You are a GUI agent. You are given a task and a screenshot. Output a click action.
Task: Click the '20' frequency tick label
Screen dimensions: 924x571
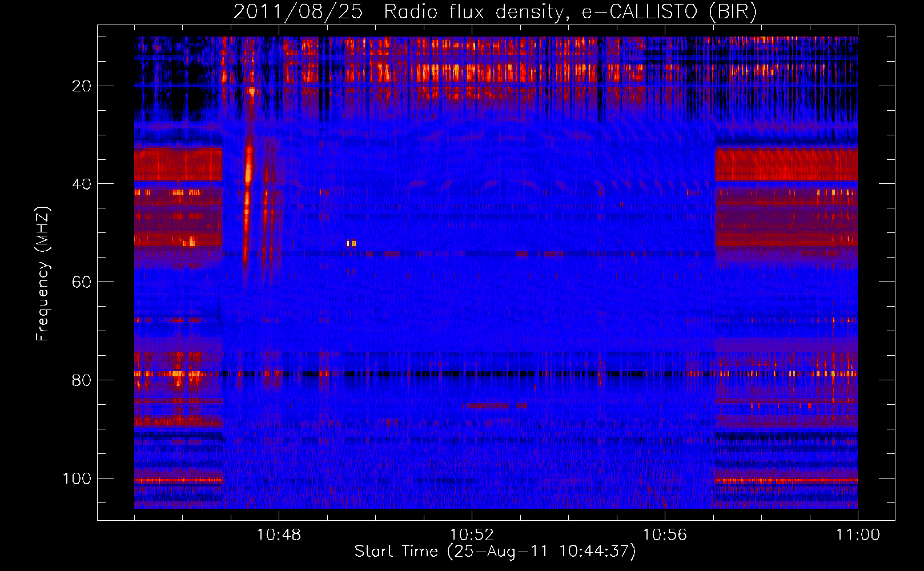82,86
